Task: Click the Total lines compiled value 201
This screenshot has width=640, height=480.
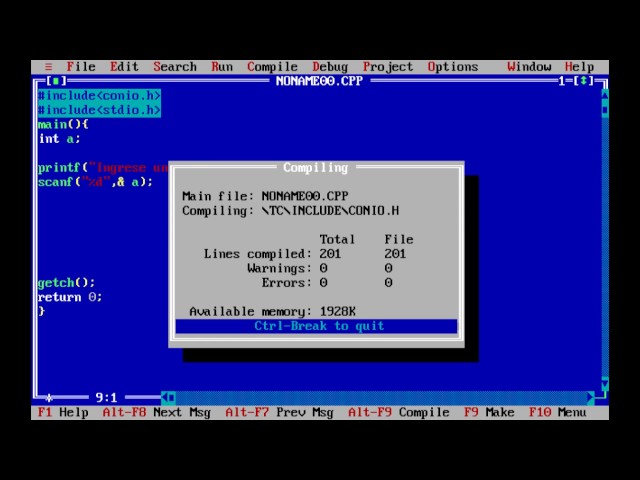Action: coord(330,254)
